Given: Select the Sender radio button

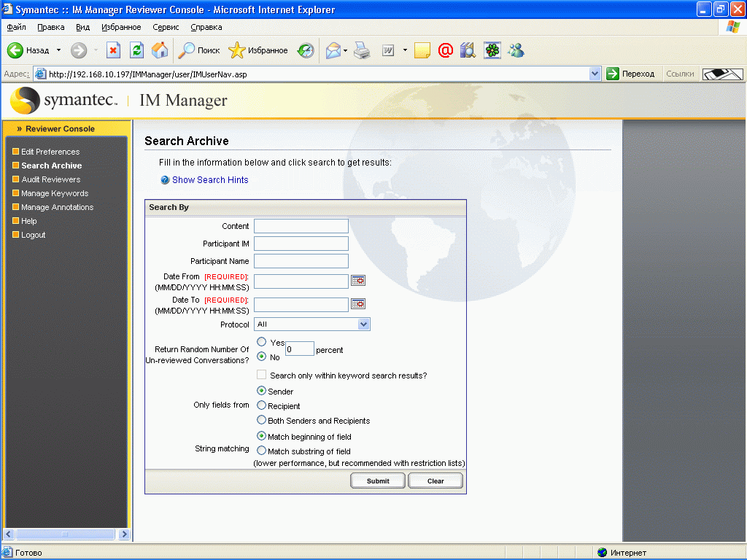Looking at the screenshot, I should 262,391.
